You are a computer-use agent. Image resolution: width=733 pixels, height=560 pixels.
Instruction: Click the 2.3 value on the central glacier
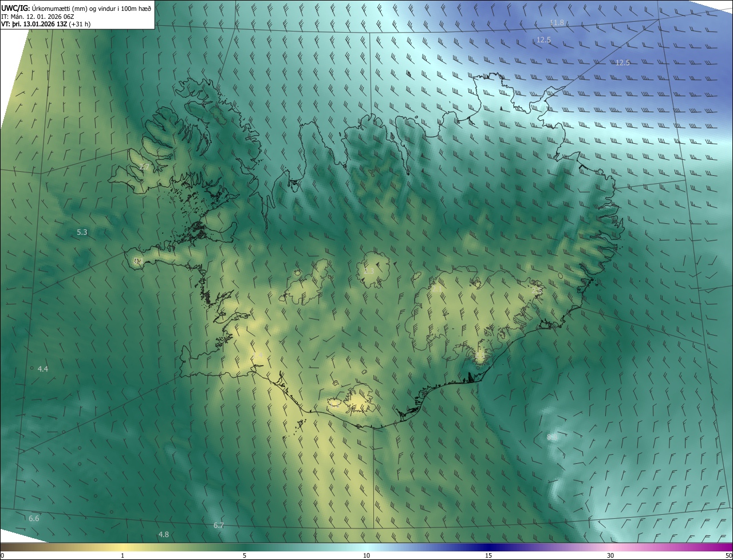369,271
